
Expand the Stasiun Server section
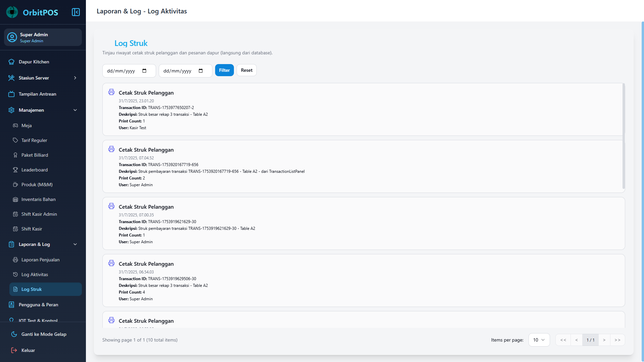[x=75, y=78]
